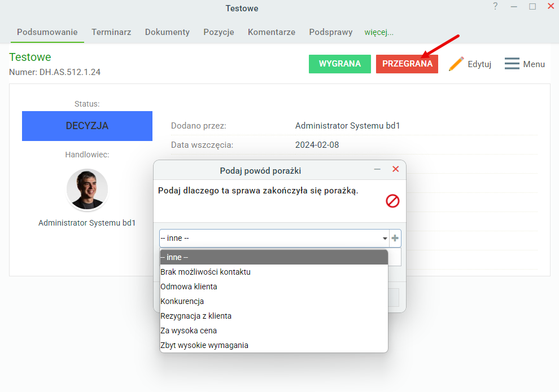Choose "Odmowa klienta" reason
This screenshot has width=559, height=392.
pos(274,287)
